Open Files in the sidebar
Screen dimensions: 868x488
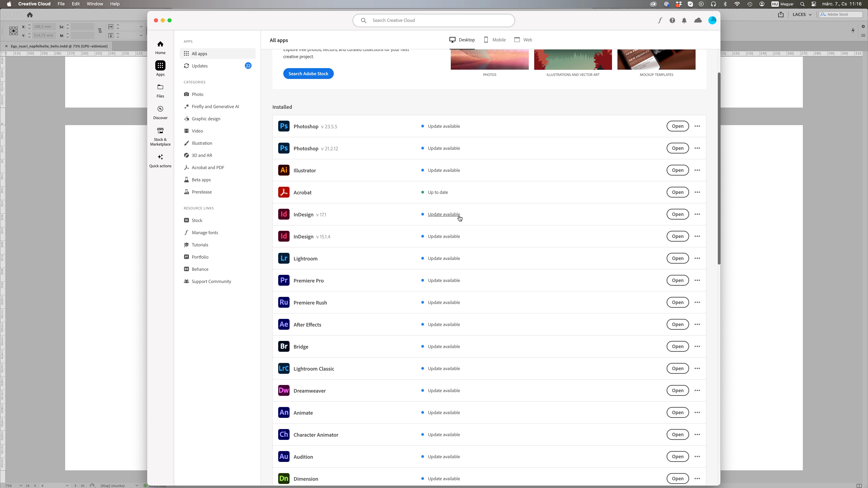click(x=160, y=91)
